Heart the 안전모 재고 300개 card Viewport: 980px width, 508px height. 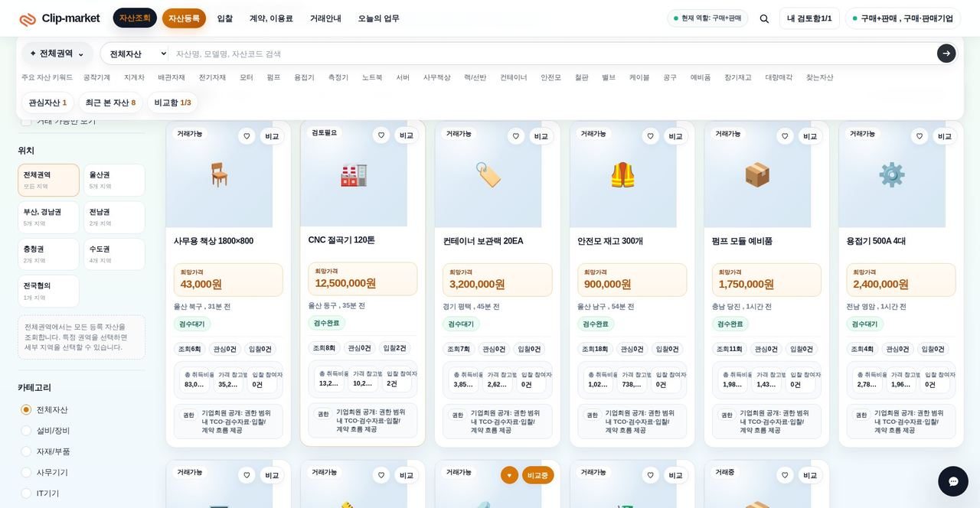click(651, 136)
